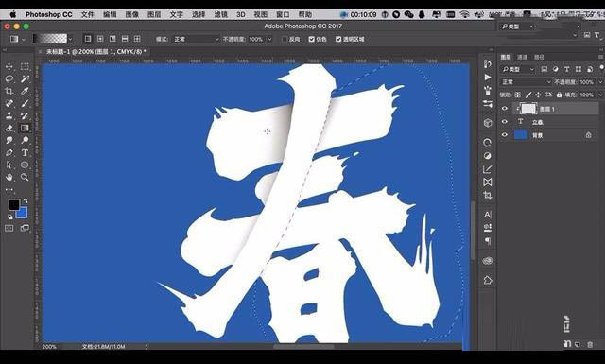Open the 编辑 menu
Screen dimensions: 605x364
pyautogui.click(x=110, y=14)
